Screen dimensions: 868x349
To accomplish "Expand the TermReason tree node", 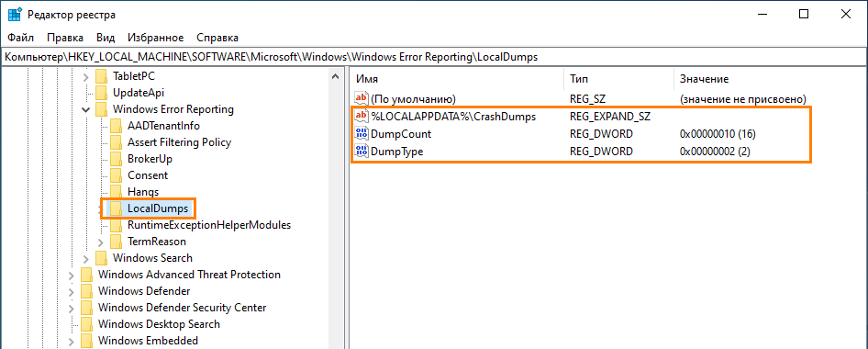I will point(101,242).
